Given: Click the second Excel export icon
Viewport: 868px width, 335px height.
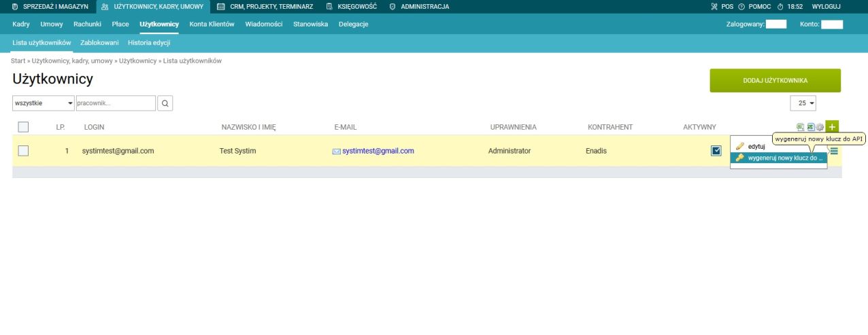Looking at the screenshot, I should 810,127.
